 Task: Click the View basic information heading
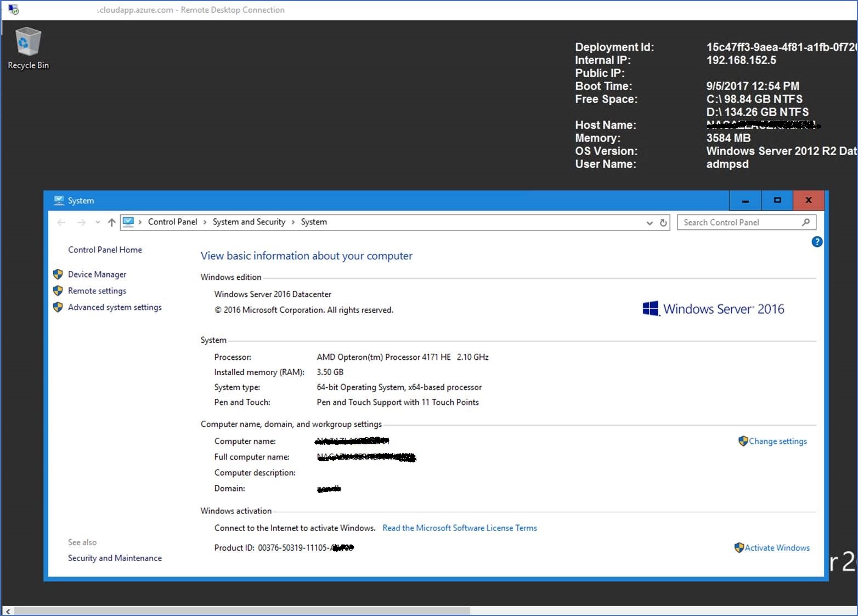pos(306,256)
